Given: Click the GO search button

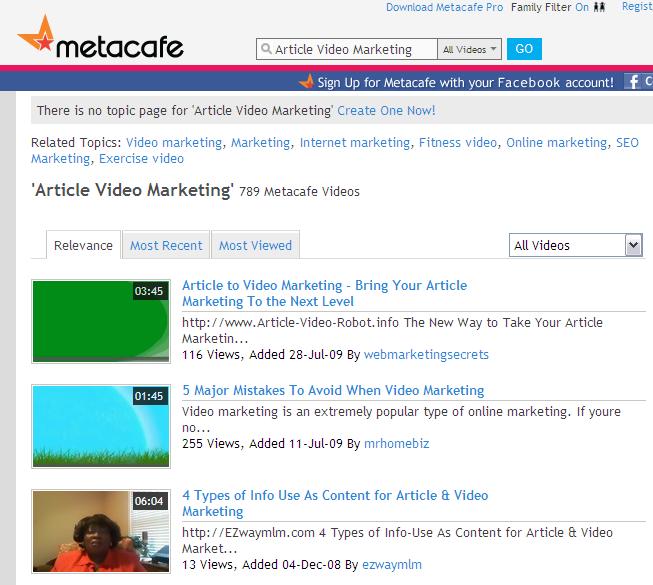Looking at the screenshot, I should click(524, 49).
